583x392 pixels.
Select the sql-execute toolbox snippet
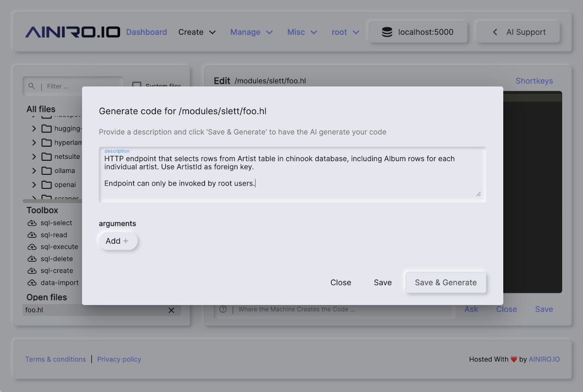pos(59,247)
